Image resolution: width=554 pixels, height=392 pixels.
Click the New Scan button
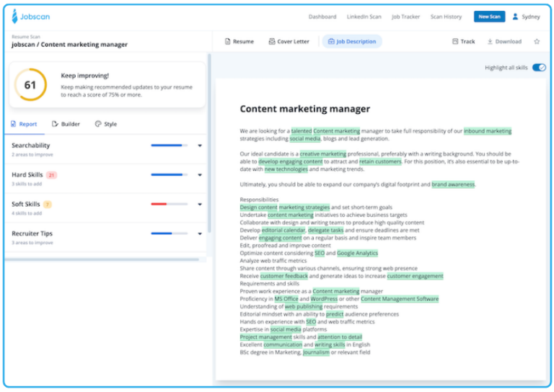[489, 17]
